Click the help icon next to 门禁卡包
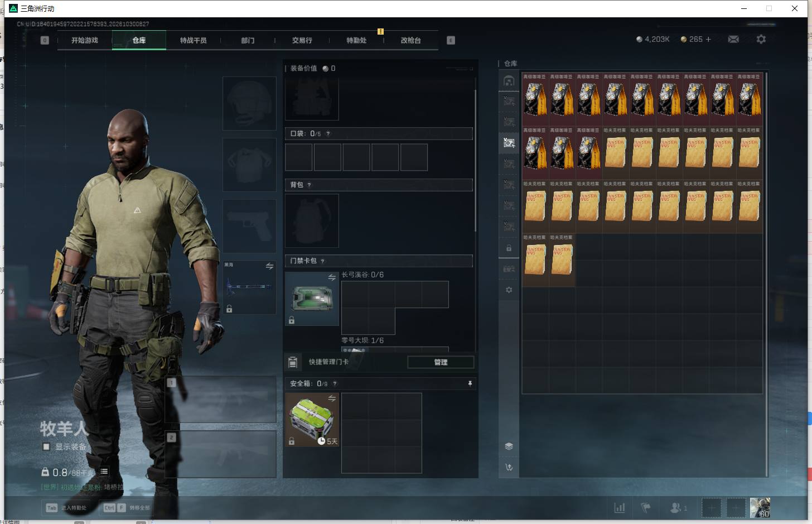 (322, 261)
